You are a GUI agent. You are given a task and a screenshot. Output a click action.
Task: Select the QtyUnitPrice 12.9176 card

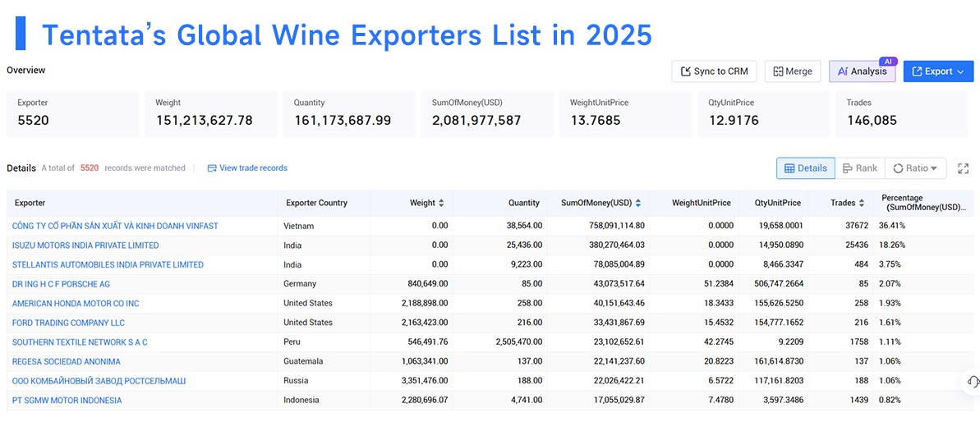(764, 113)
